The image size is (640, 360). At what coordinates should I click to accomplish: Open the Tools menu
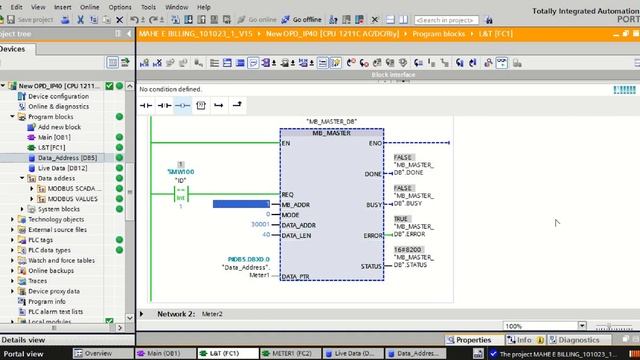(148, 7)
